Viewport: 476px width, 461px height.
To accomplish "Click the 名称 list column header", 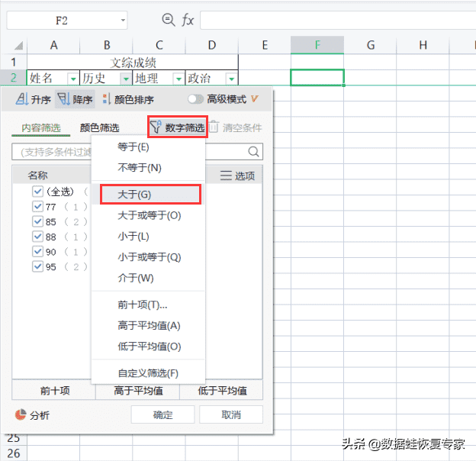I will (x=37, y=176).
